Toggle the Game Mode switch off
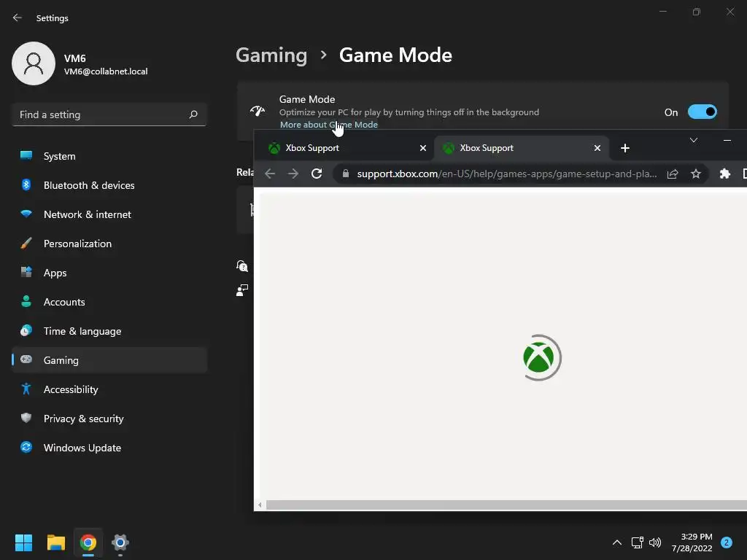 [702, 112]
